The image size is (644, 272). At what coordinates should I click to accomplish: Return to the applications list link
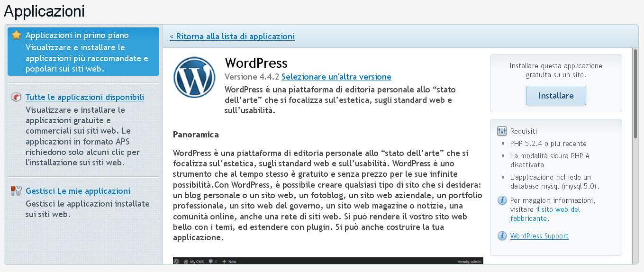(x=232, y=36)
